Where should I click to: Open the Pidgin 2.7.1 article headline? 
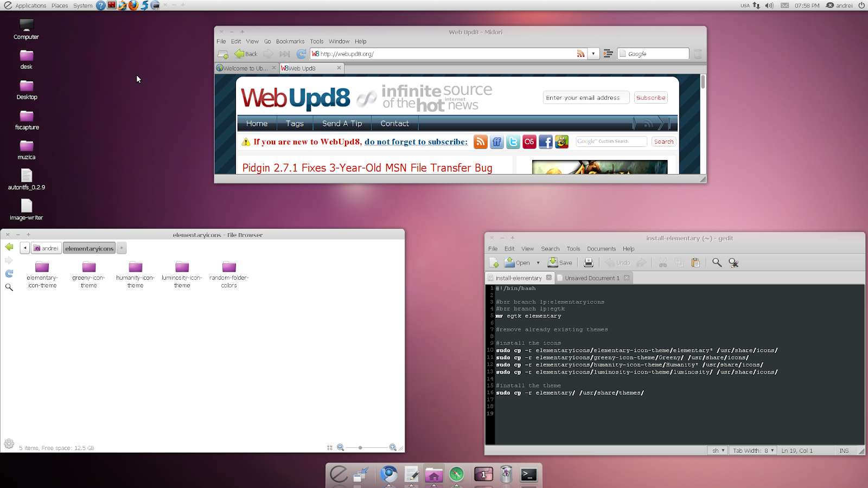click(x=367, y=168)
